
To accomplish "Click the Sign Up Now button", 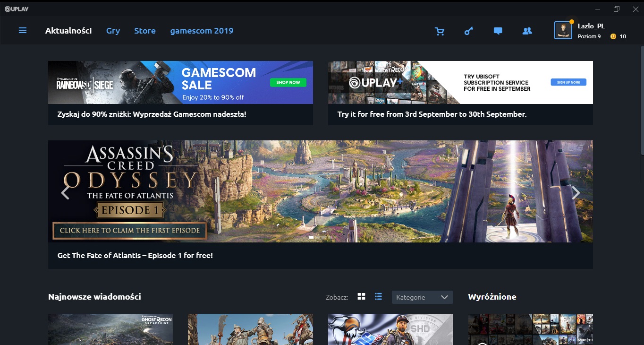I will pos(568,82).
